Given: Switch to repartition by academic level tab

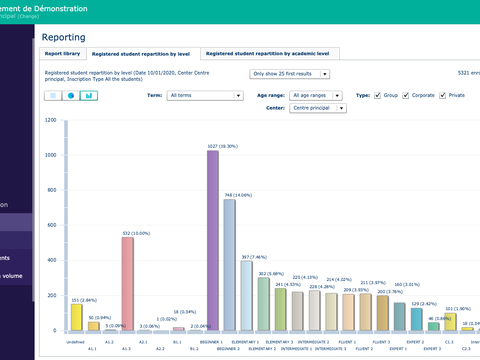Looking at the screenshot, I should [x=267, y=54].
